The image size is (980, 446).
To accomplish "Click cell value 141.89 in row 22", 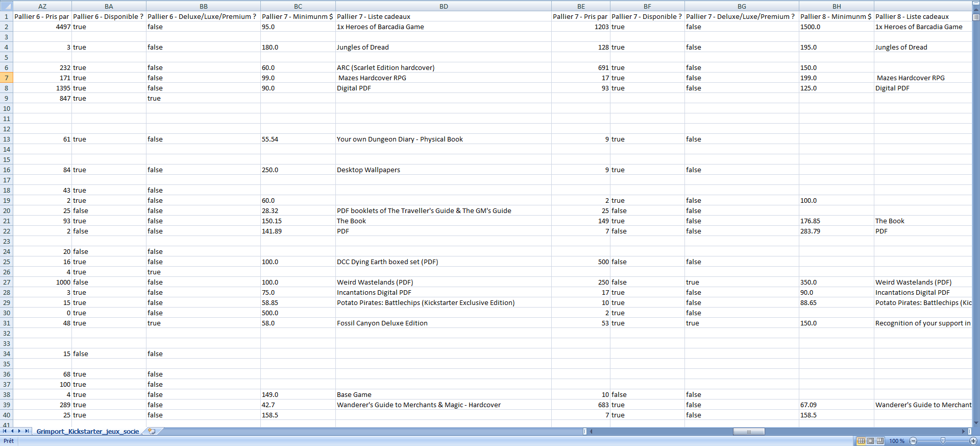I will [x=298, y=231].
